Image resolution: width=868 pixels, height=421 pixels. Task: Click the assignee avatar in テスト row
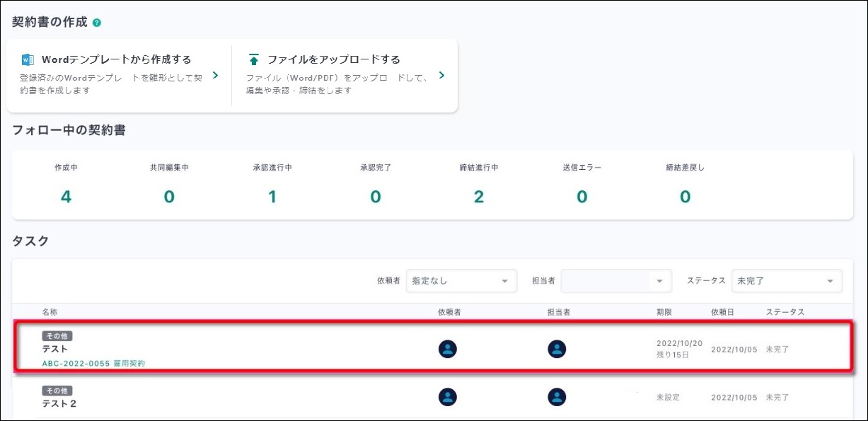[557, 349]
